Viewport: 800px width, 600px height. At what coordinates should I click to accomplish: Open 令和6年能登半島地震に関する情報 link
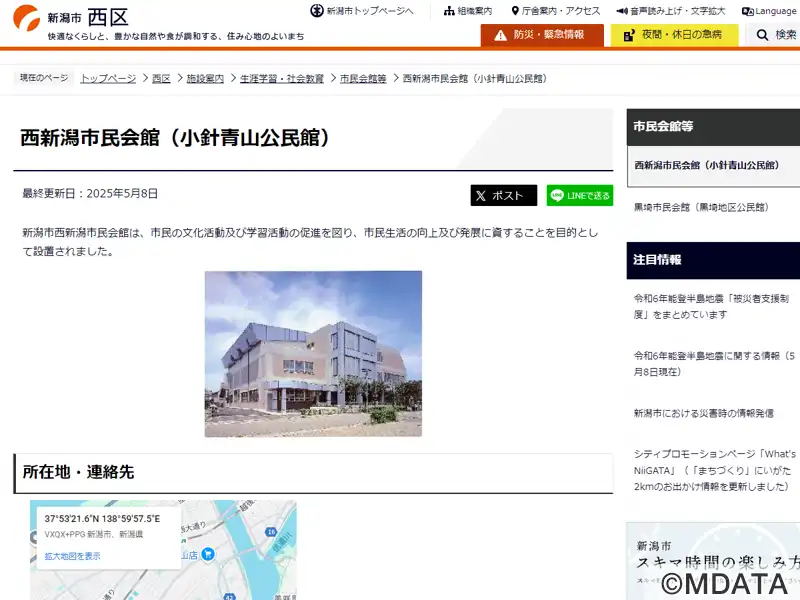click(714, 364)
